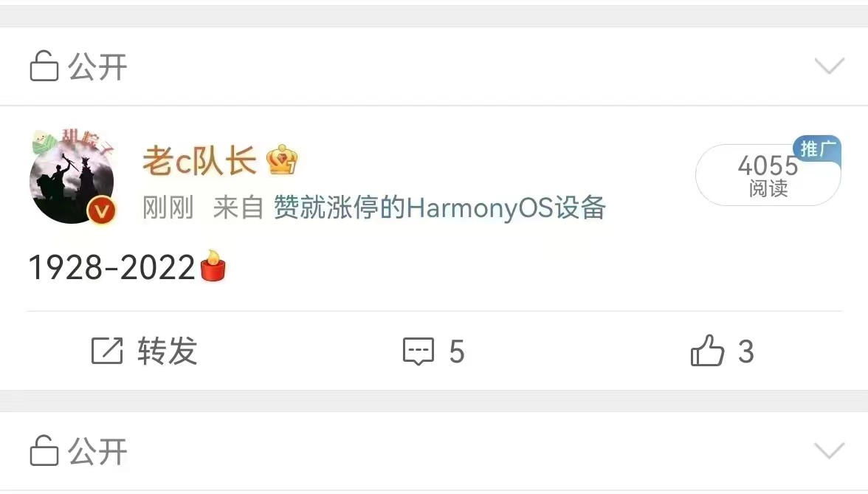
Task: Tap the 刚刚 post timestamp
Action: pyautogui.click(x=168, y=208)
